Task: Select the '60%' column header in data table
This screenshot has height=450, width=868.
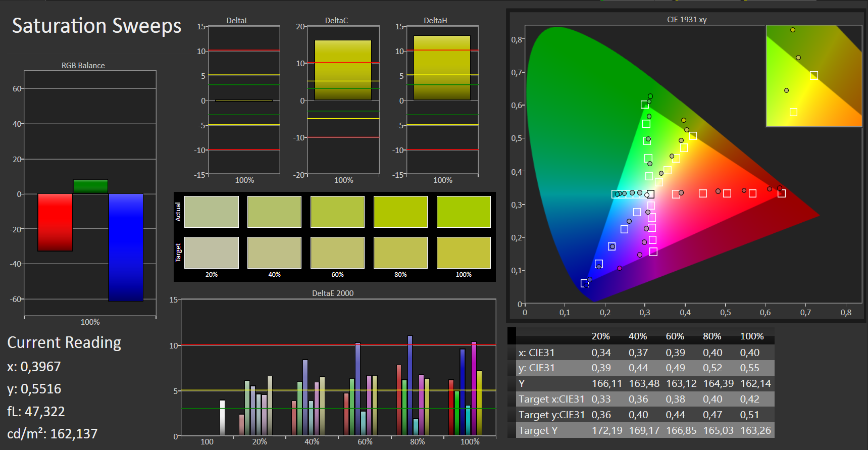Action: pyautogui.click(x=675, y=336)
